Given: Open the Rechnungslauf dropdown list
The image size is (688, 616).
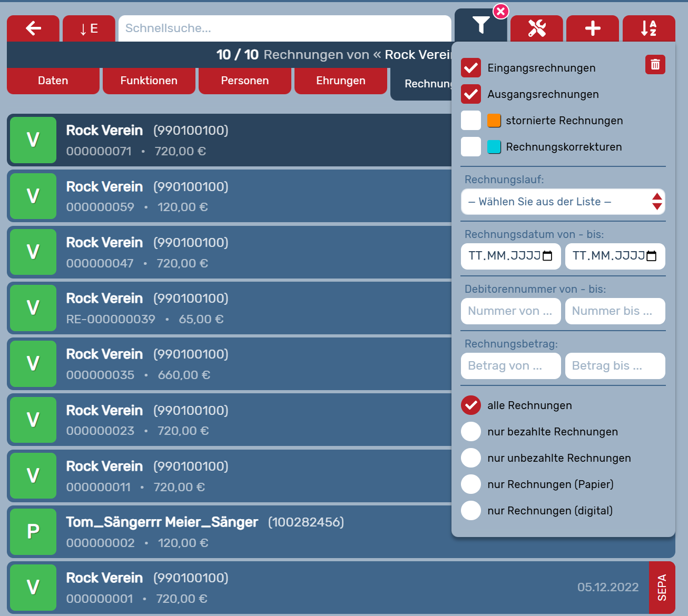Looking at the screenshot, I should pyautogui.click(x=563, y=202).
